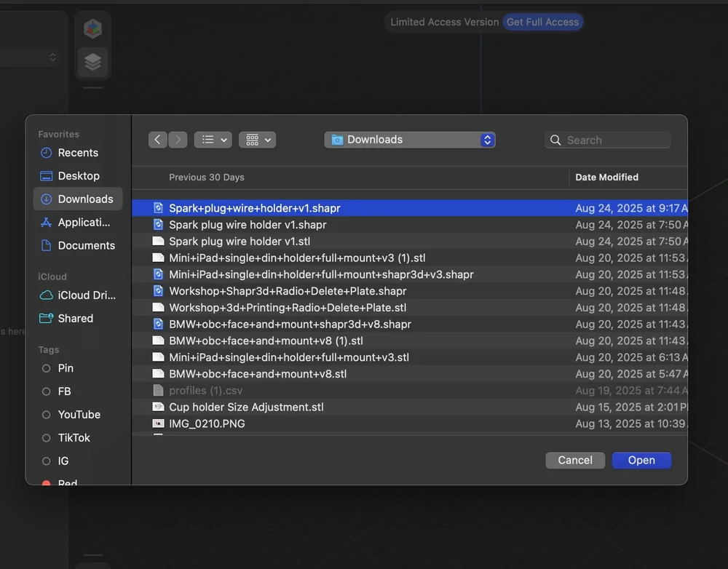The image size is (728, 569).
Task: Open the list view options dropdown
Action: (x=213, y=140)
